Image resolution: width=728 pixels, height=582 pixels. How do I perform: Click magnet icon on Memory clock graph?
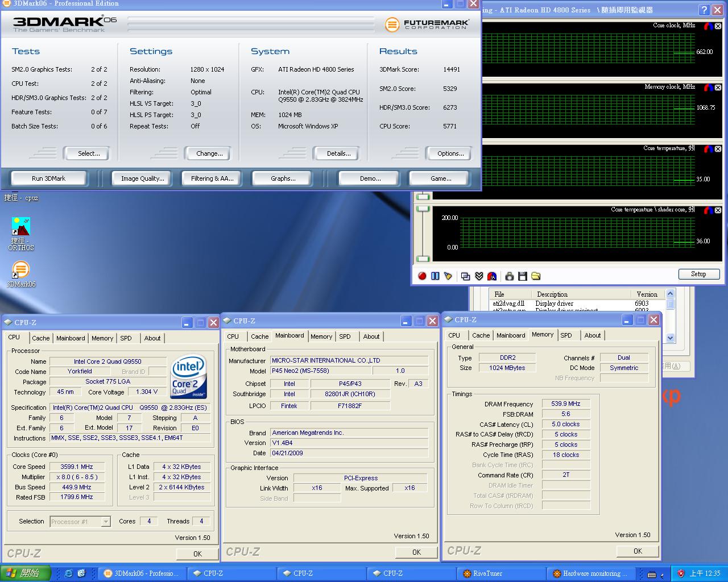(709, 88)
